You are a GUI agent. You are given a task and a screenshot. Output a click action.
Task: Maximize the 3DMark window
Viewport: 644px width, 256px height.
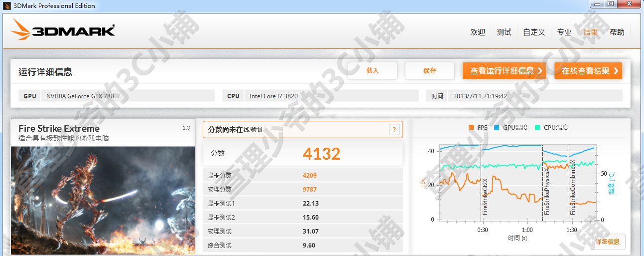[x=610, y=4]
